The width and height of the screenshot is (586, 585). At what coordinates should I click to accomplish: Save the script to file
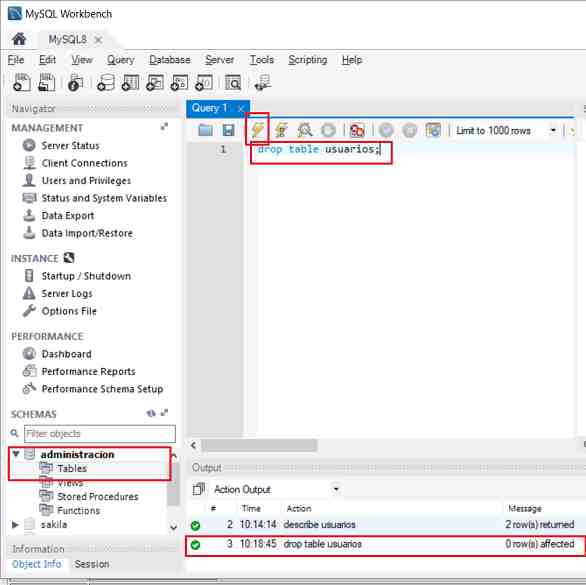pos(228,130)
